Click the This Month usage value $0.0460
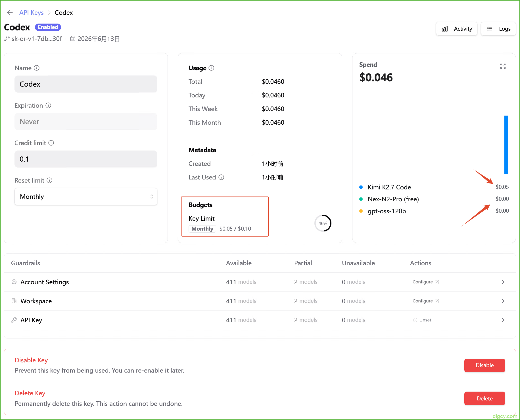The image size is (520, 420). [273, 122]
